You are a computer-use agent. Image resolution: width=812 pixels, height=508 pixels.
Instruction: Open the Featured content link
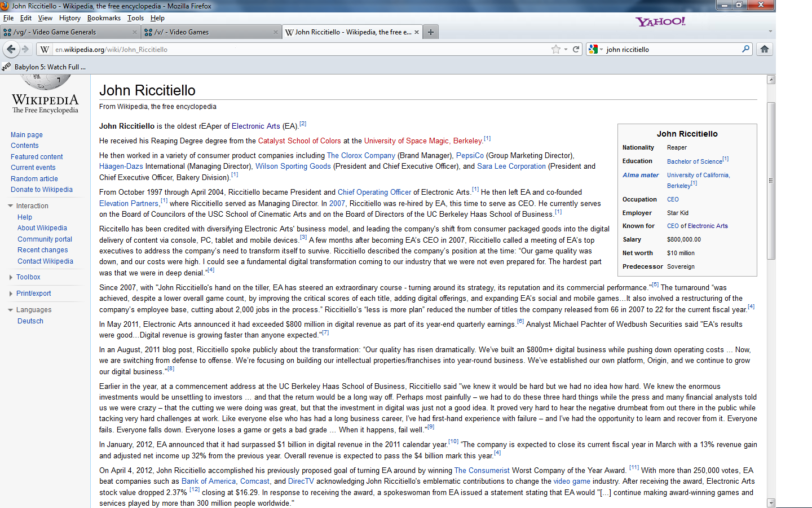pyautogui.click(x=37, y=157)
